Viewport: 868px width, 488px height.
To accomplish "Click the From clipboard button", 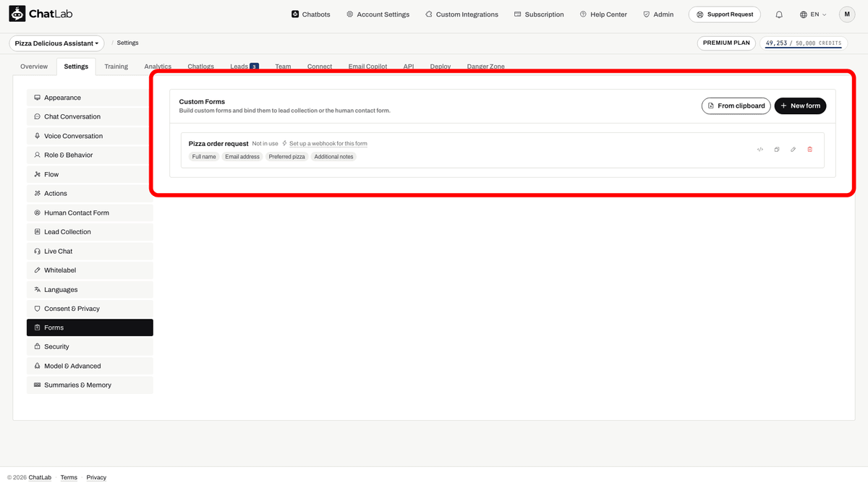I will click(x=736, y=106).
